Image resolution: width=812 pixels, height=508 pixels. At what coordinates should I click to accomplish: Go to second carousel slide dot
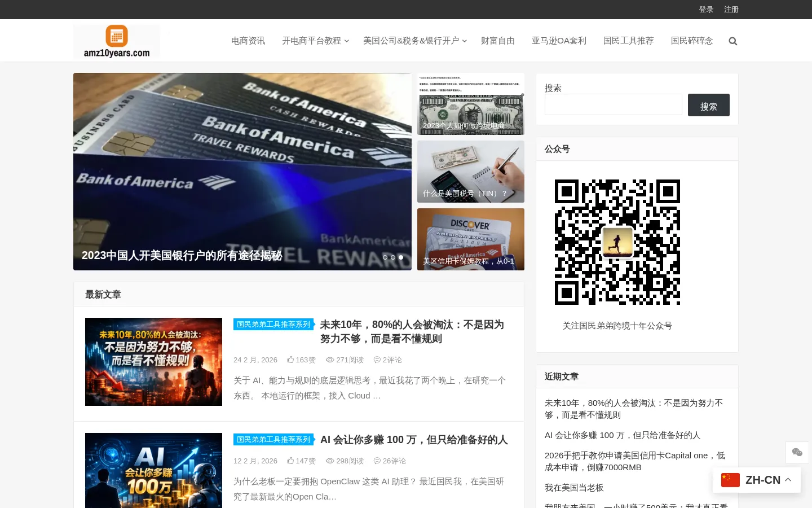[x=393, y=257]
